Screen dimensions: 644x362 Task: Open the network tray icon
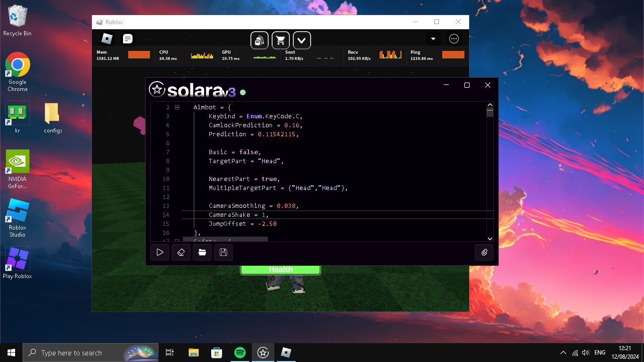tap(575, 353)
